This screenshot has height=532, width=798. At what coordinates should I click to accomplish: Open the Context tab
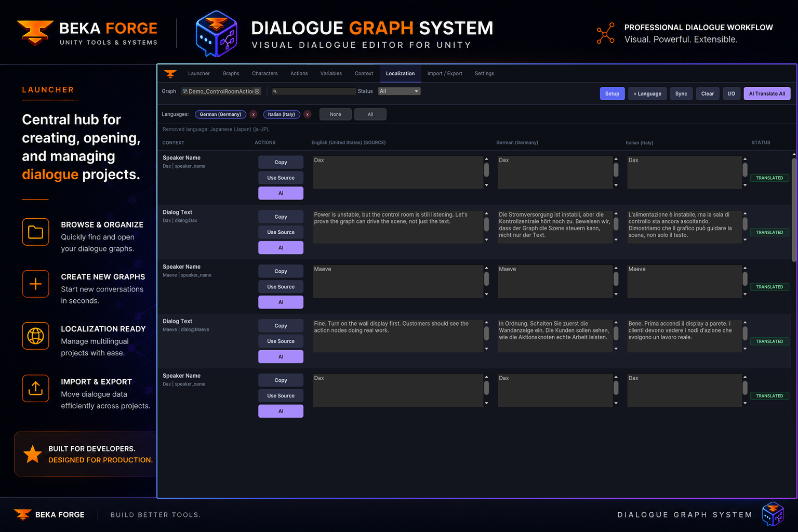pyautogui.click(x=364, y=74)
